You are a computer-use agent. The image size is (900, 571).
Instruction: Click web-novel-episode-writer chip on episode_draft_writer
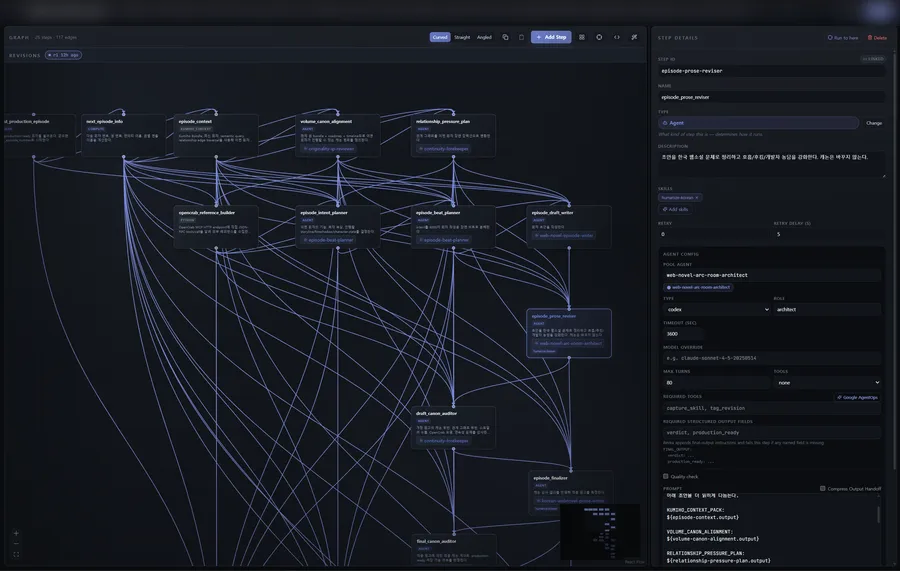coord(564,235)
